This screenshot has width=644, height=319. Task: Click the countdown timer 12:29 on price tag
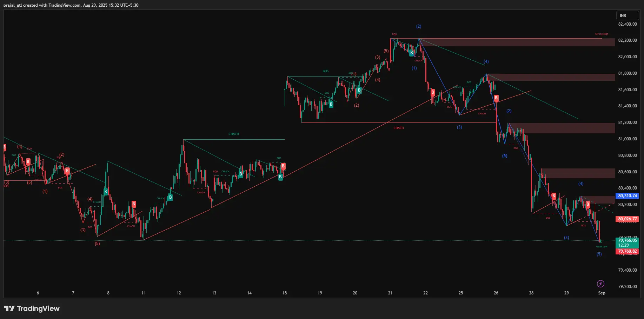(624, 245)
